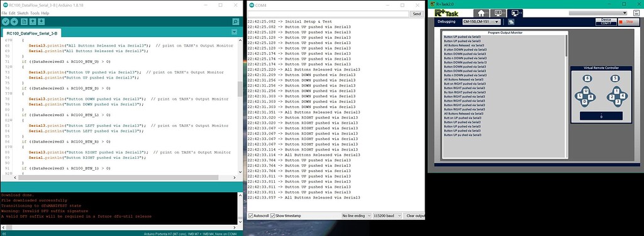The image size is (644, 236).
Task: Click the Save sketch toolbar icon
Action: tap(42, 22)
